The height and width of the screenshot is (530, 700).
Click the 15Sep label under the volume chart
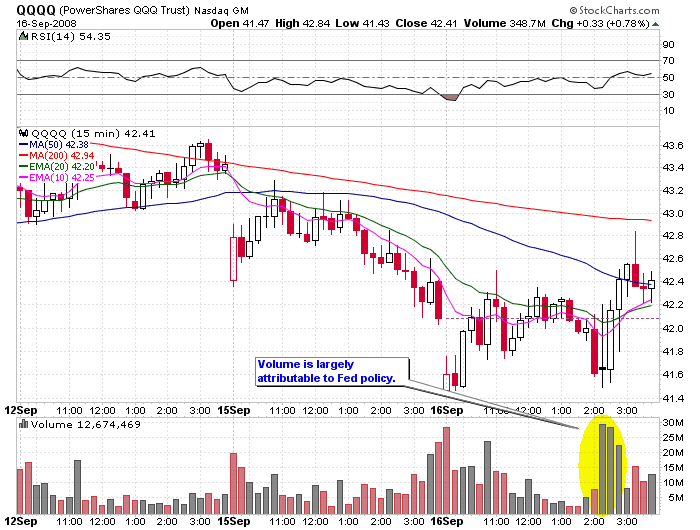234,521
